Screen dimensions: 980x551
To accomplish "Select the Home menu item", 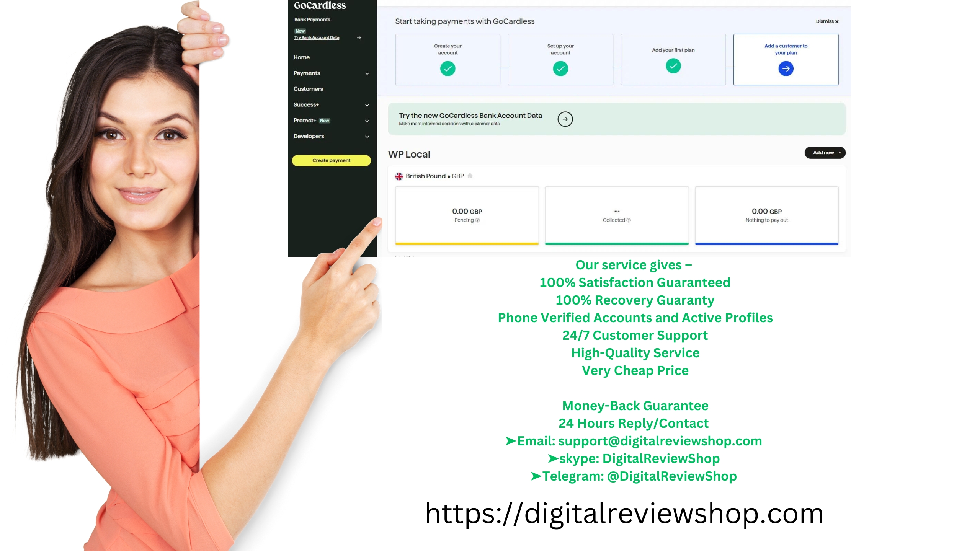I will pyautogui.click(x=302, y=57).
